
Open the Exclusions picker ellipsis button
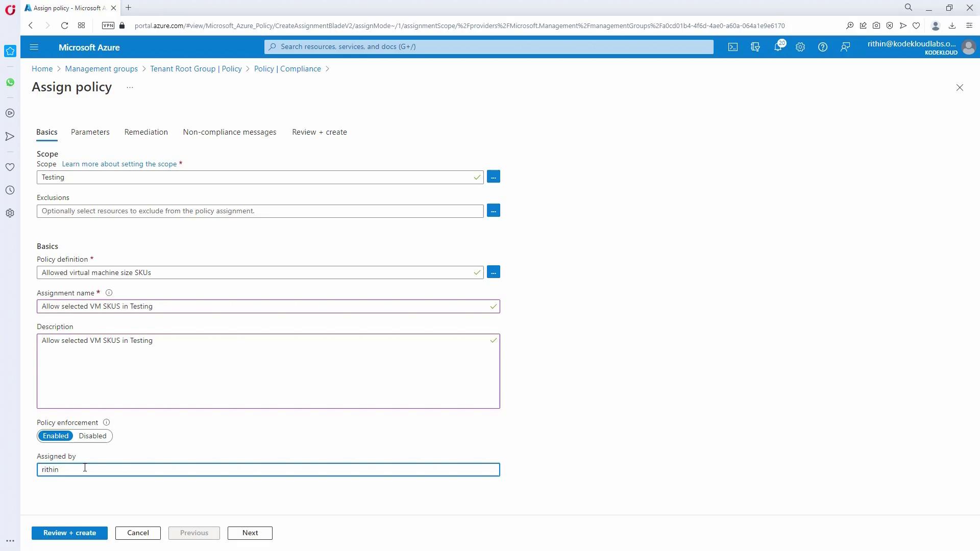(493, 211)
